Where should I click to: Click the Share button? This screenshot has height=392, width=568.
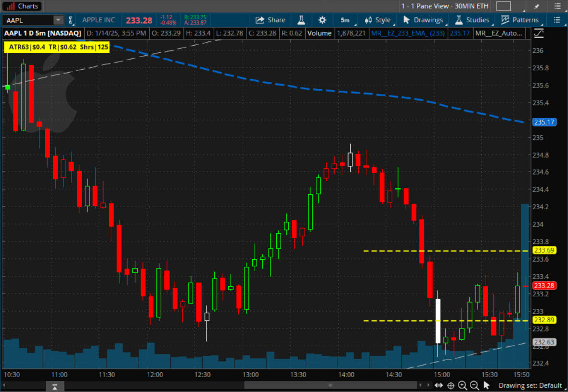(270, 20)
